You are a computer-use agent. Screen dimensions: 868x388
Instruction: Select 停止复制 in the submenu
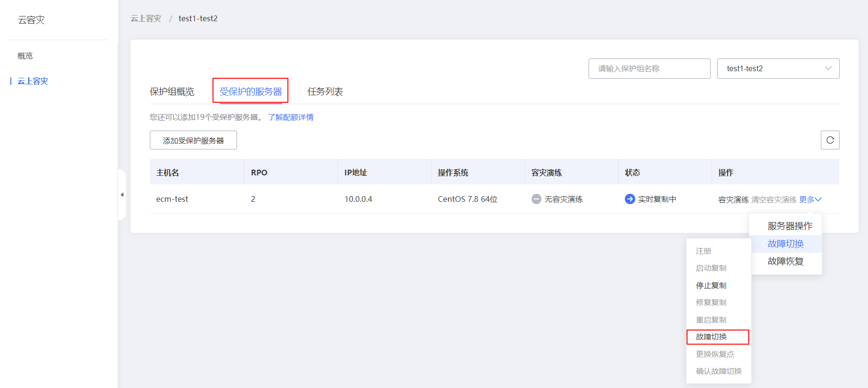pos(711,285)
